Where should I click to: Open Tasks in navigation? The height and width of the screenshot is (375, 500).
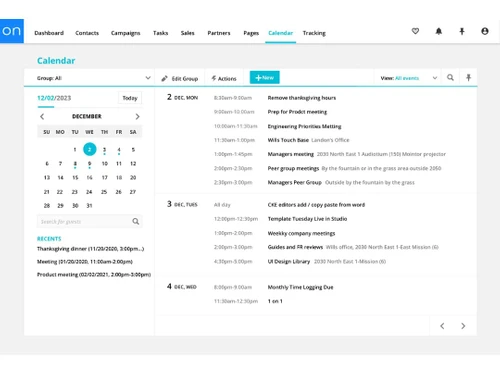coord(160,33)
